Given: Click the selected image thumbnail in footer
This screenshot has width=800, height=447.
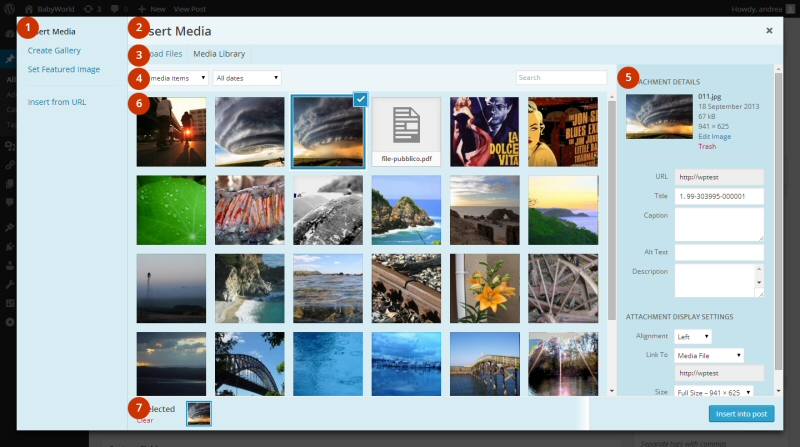Looking at the screenshot, I should pos(198,413).
